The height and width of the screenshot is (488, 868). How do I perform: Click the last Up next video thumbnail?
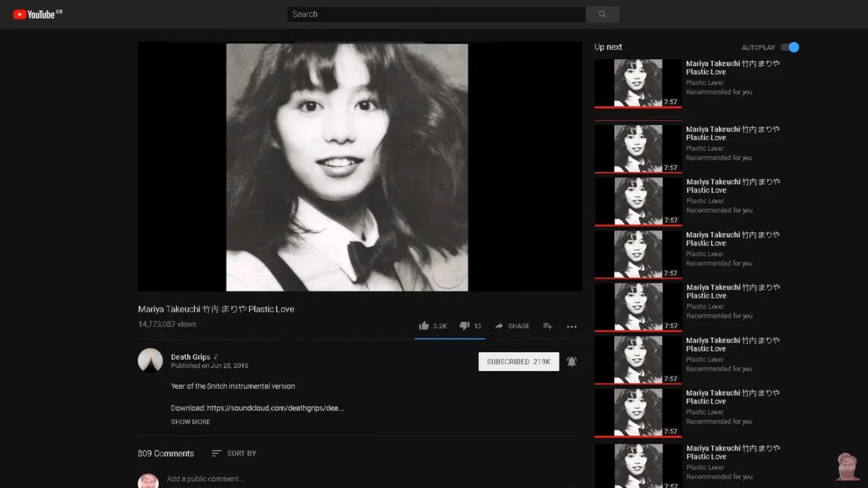click(638, 465)
